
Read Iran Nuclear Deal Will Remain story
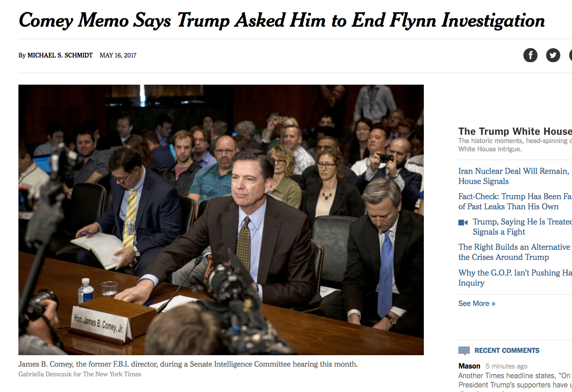tap(515, 176)
